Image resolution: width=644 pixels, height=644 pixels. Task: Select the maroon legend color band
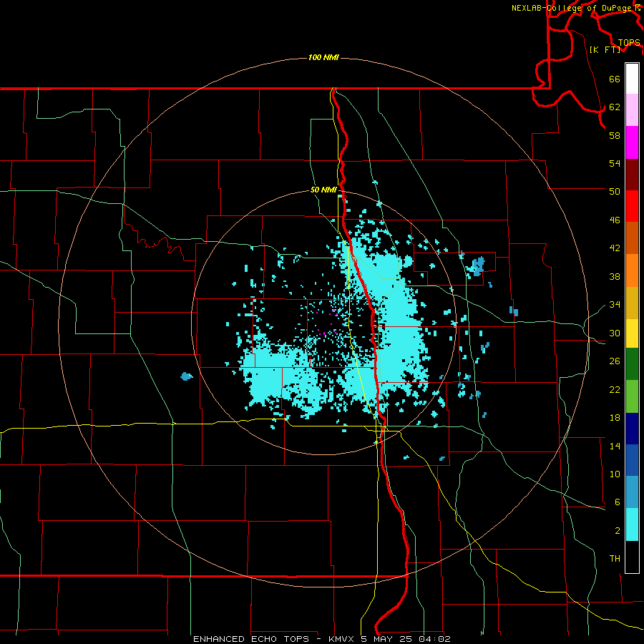click(632, 175)
